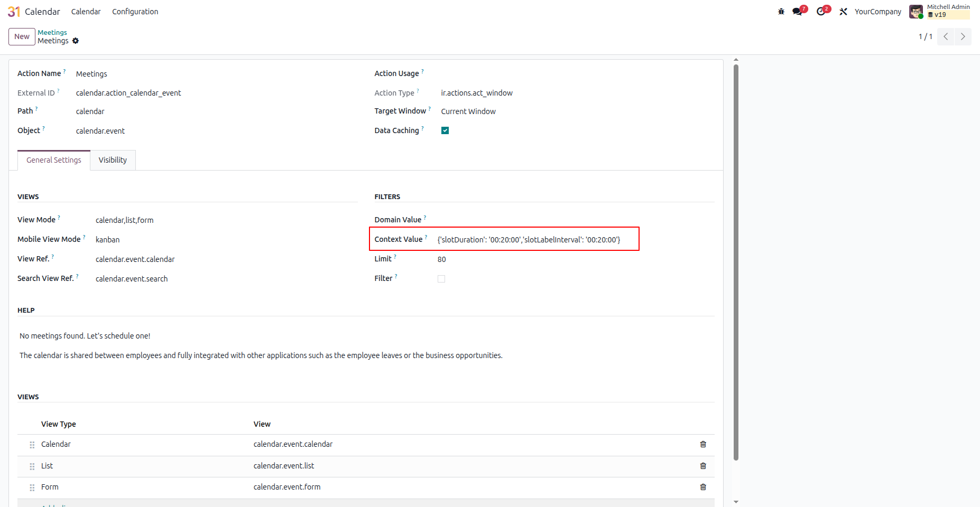980x507 pixels.
Task: Click the Action Usage field
Action: 578,73
